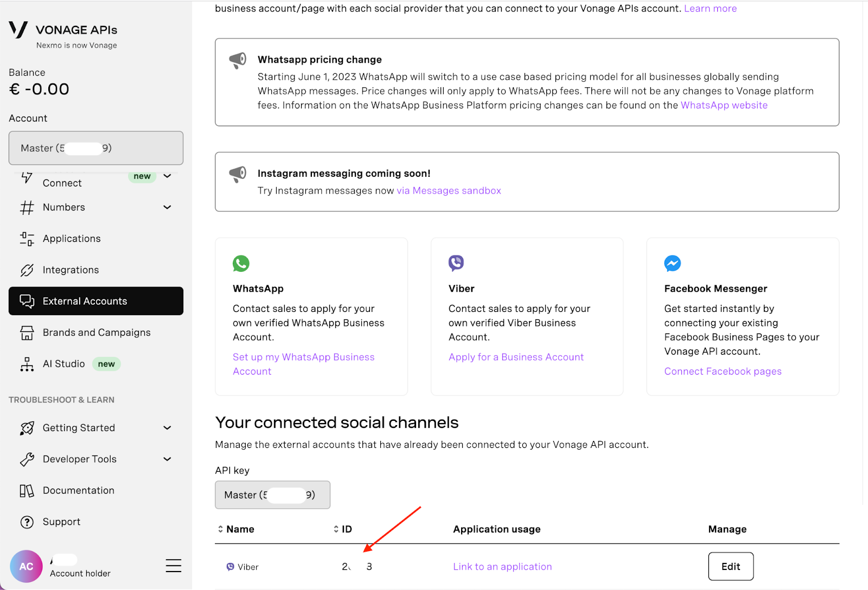
Task: Click Connect Facebook pages link
Action: (723, 371)
